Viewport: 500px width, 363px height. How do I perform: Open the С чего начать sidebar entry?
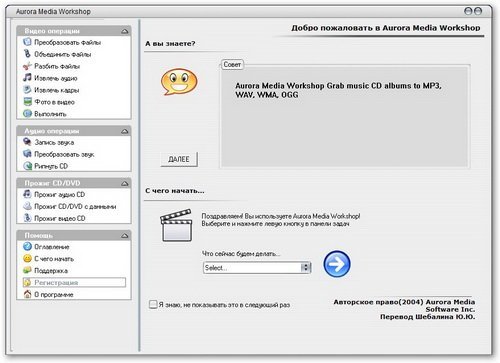54,259
